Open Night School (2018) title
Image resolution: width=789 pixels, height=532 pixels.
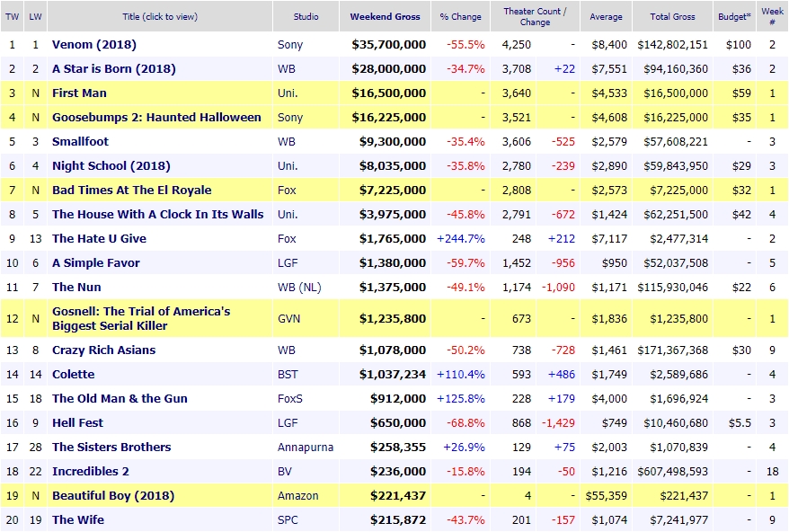pyautogui.click(x=111, y=166)
